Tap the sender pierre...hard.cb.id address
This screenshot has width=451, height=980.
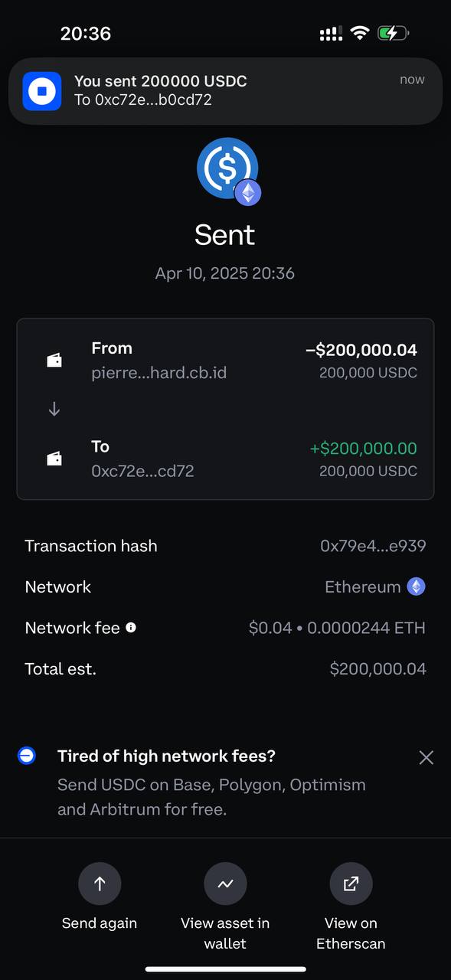coord(159,373)
